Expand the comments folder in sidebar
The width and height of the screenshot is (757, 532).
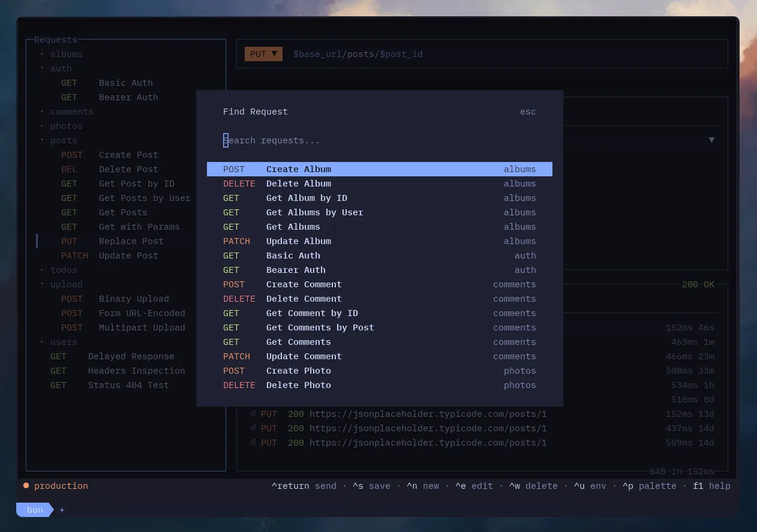coord(67,112)
